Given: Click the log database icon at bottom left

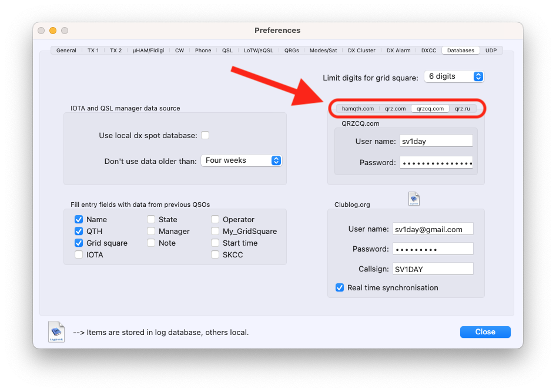Looking at the screenshot, I should click(x=56, y=331).
